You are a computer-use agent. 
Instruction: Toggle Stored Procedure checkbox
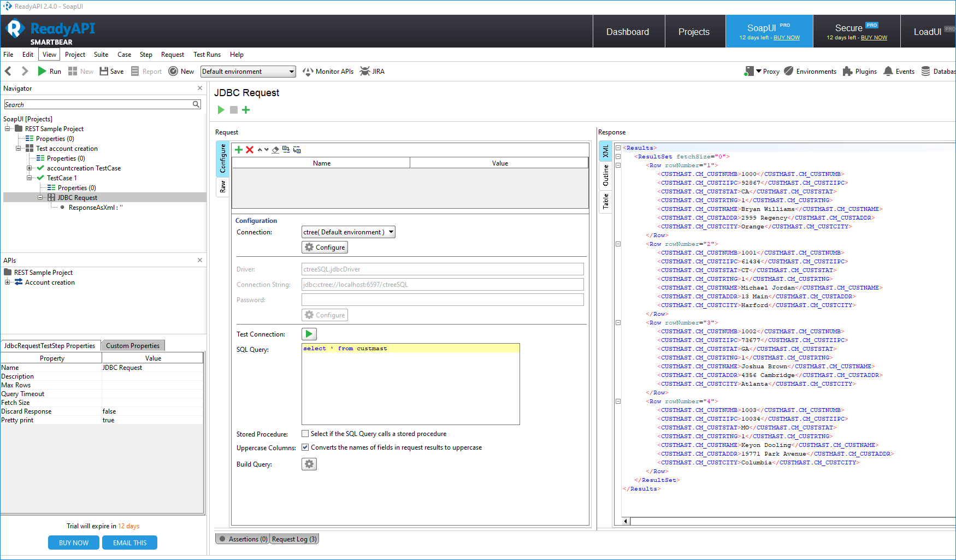(305, 434)
